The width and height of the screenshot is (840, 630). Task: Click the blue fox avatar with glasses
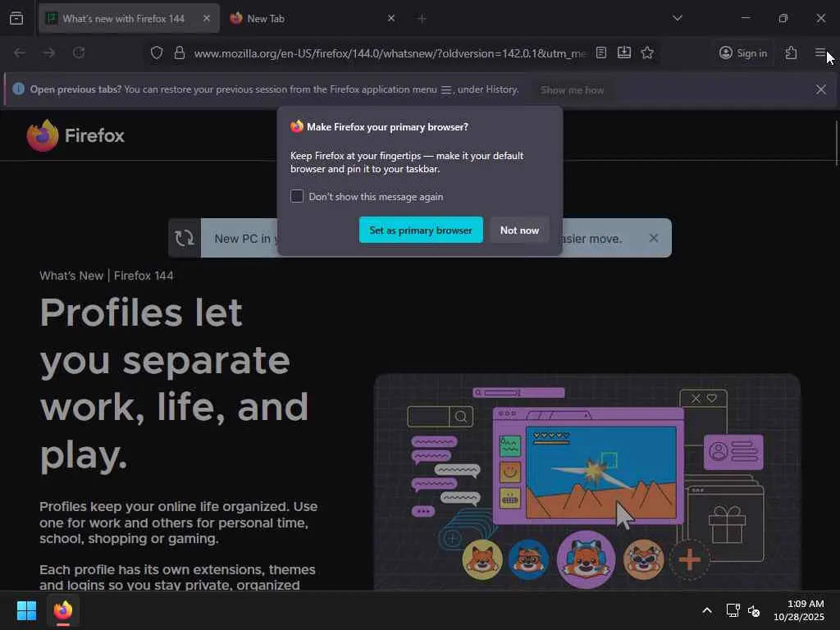click(529, 559)
